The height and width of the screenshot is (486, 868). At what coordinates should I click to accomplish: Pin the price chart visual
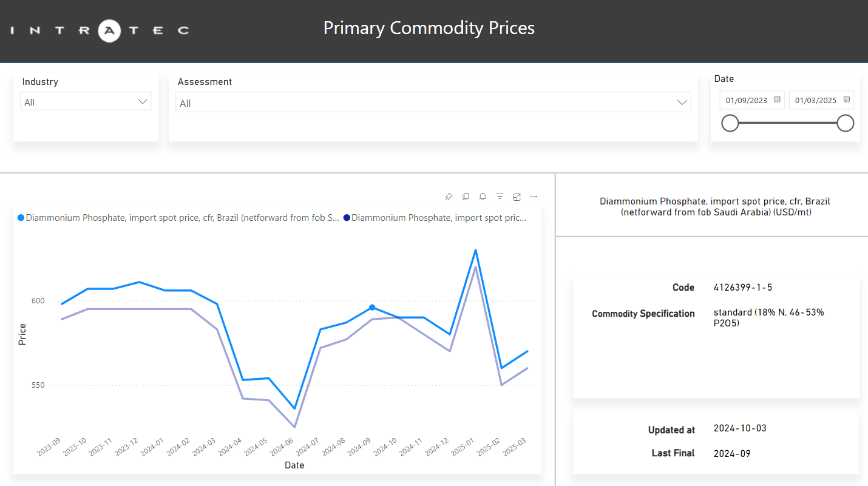(449, 197)
